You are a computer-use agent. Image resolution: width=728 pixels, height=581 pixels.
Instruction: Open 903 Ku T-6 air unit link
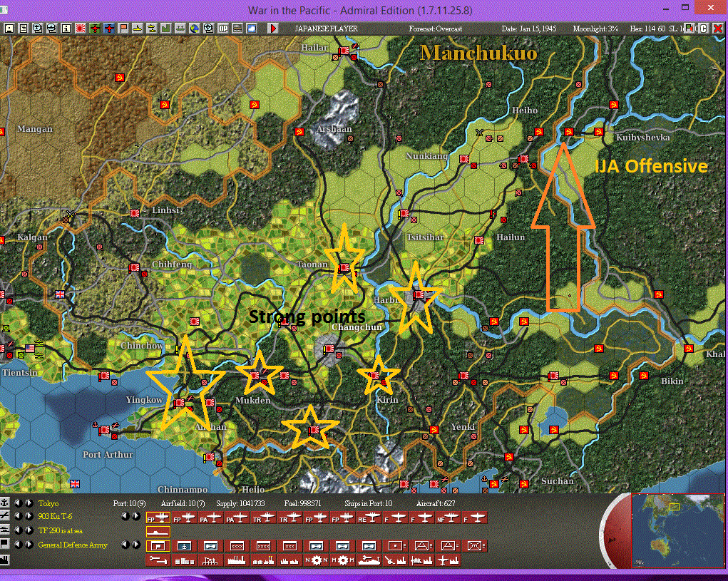pos(55,516)
